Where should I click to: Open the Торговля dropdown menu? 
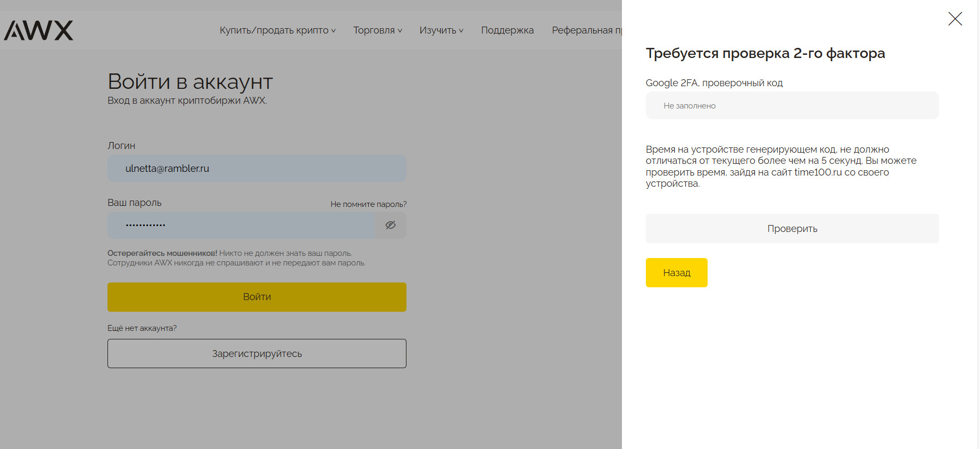[377, 30]
